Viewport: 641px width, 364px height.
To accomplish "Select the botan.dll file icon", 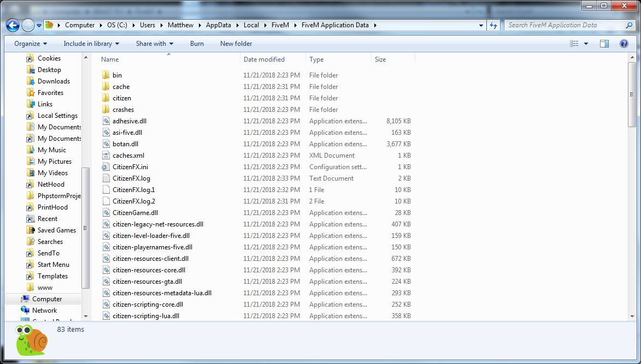I will (106, 144).
